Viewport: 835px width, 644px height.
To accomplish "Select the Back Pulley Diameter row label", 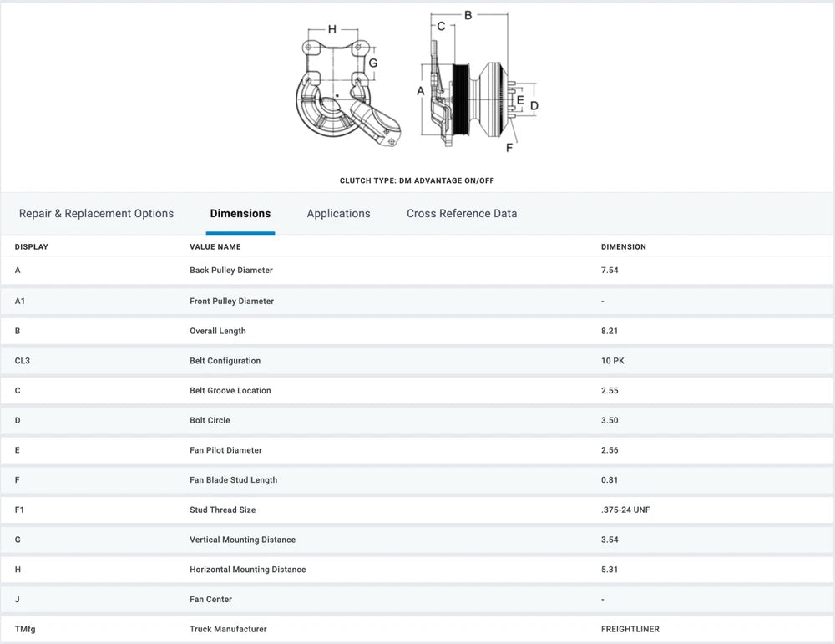I will 231,271.
